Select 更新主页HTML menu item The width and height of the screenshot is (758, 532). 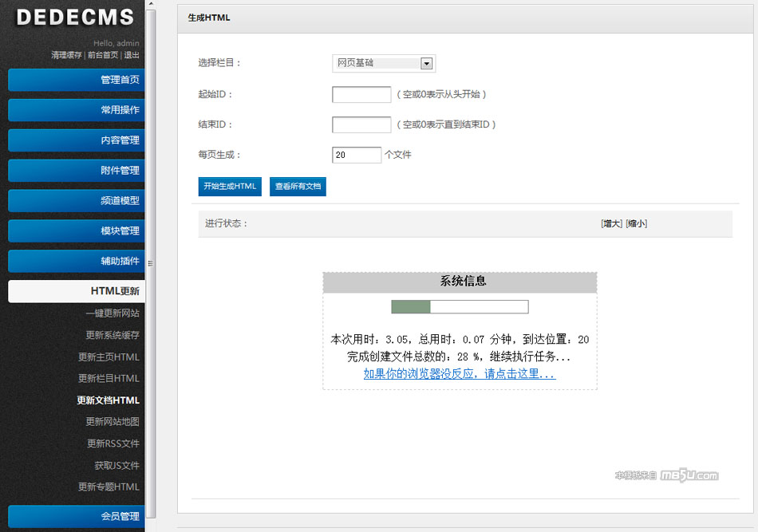click(x=109, y=357)
